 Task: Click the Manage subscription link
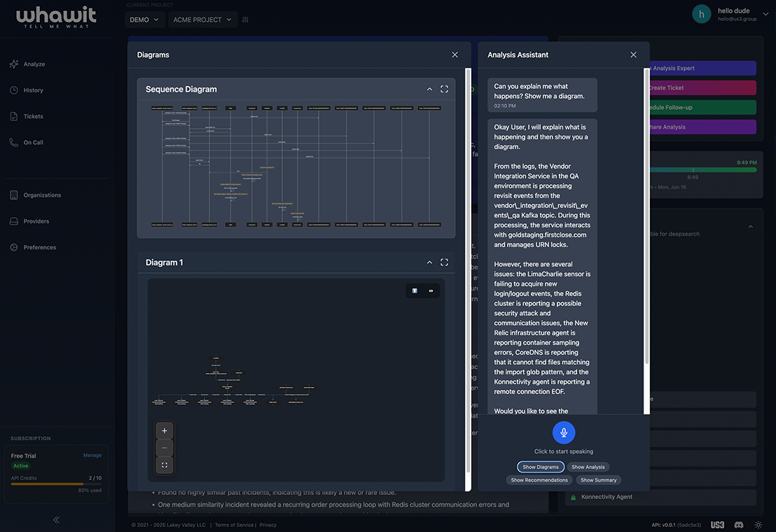92,456
